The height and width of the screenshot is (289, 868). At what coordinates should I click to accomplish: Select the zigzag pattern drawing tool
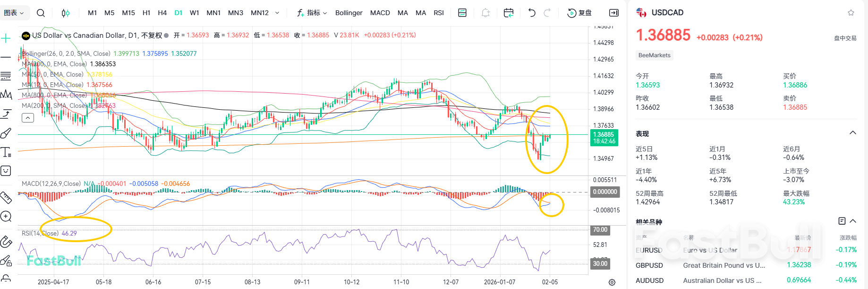(x=6, y=95)
